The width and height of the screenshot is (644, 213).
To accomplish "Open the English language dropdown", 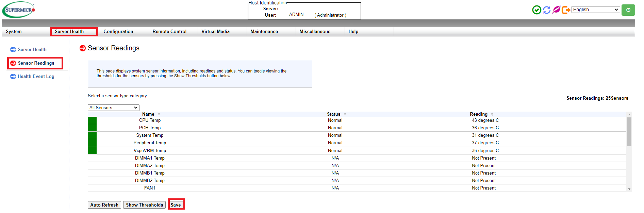I will 595,10.
